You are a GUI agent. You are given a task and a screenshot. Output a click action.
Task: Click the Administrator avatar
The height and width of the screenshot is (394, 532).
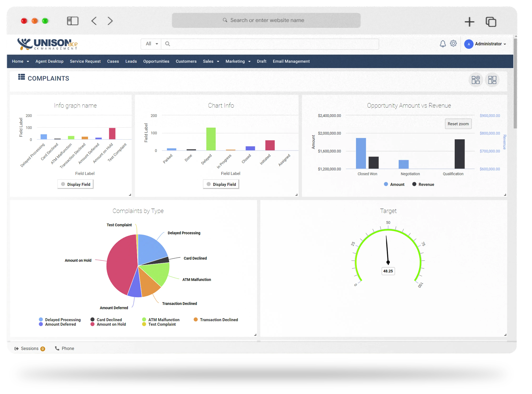coord(469,44)
